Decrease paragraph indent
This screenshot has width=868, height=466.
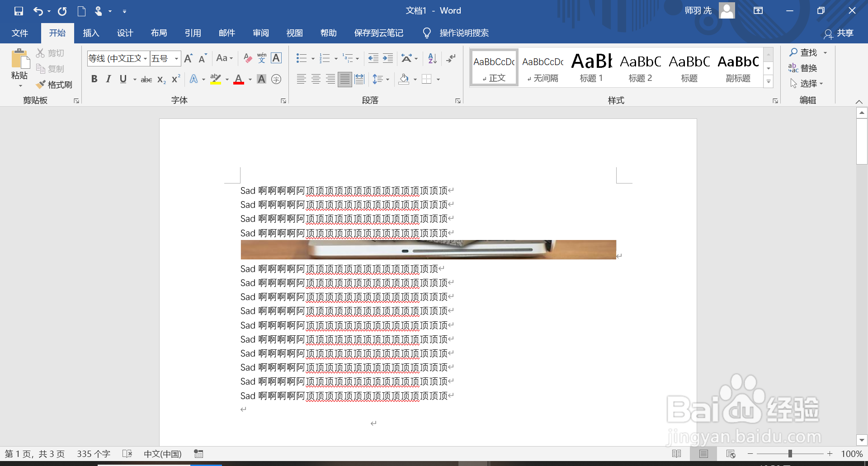[373, 58]
